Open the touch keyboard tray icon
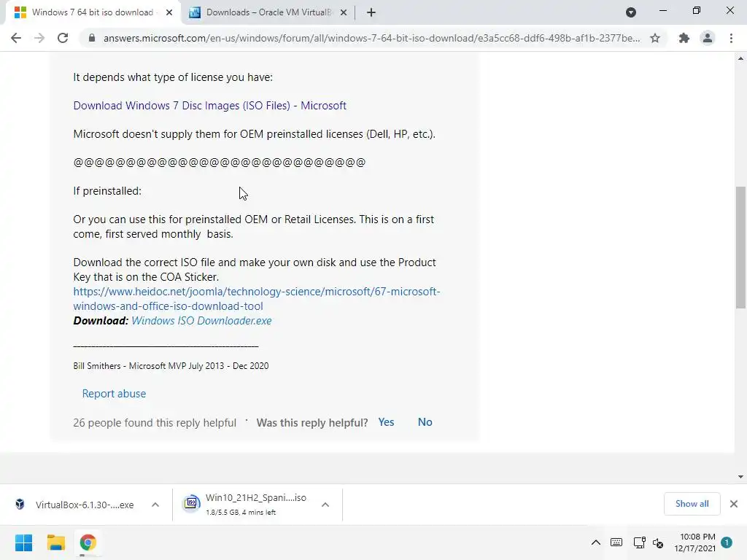The image size is (747, 560). click(x=616, y=542)
